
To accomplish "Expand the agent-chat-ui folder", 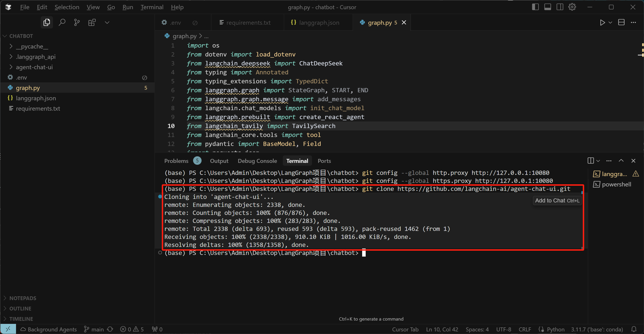I will coord(77,67).
